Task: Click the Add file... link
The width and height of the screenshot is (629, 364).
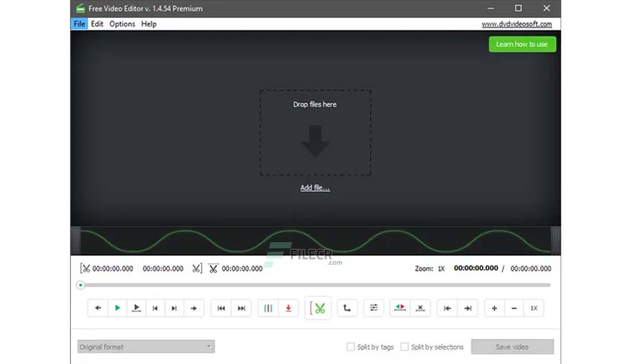Action: coord(315,188)
